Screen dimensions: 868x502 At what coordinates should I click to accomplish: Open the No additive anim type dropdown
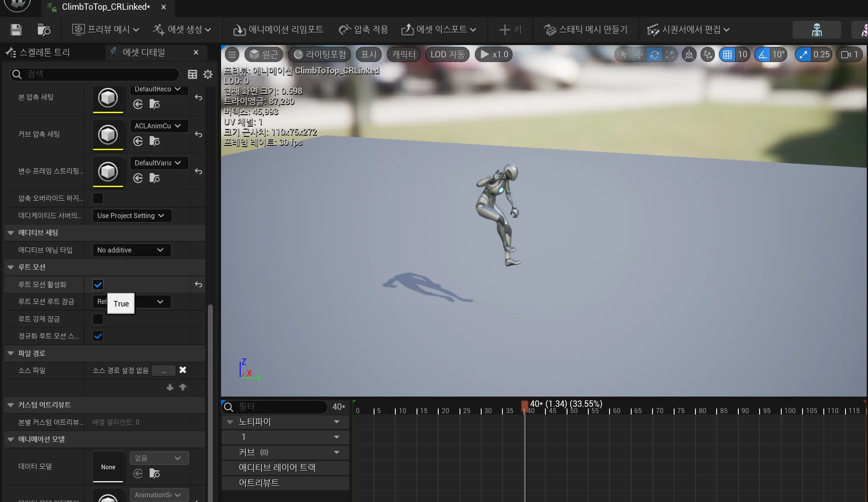point(131,250)
